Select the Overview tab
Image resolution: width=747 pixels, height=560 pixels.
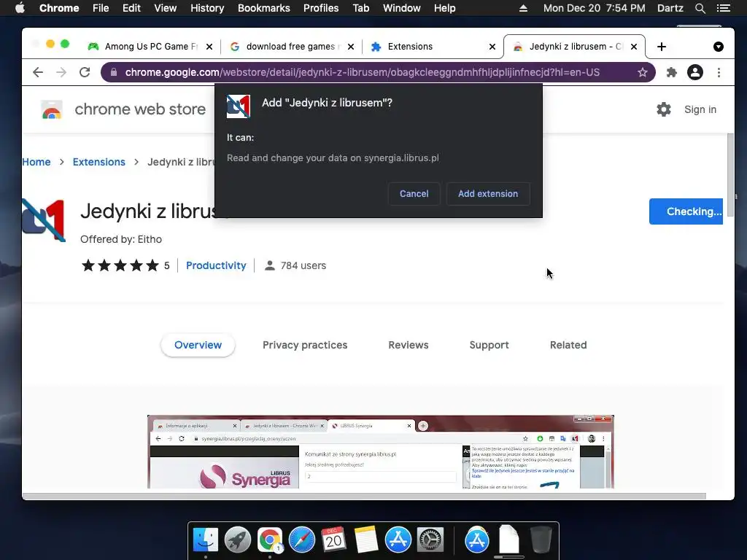[198, 345]
